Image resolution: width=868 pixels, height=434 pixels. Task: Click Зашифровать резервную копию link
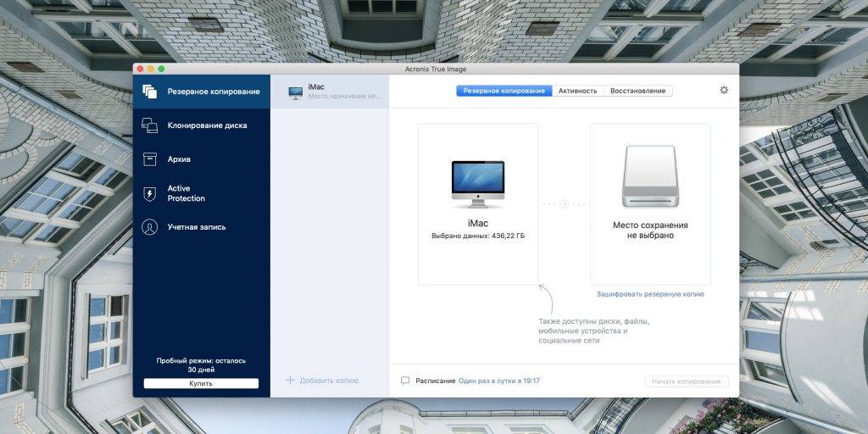click(x=650, y=294)
